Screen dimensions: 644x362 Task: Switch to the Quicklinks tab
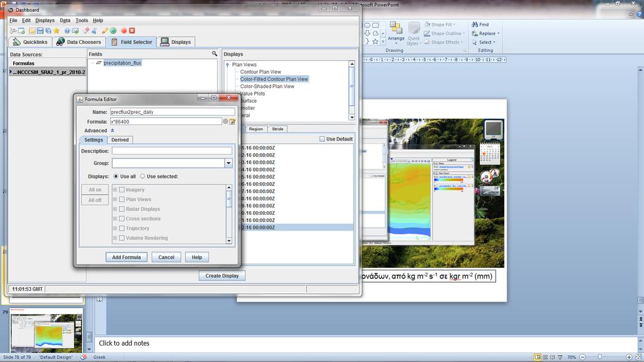[x=30, y=42]
